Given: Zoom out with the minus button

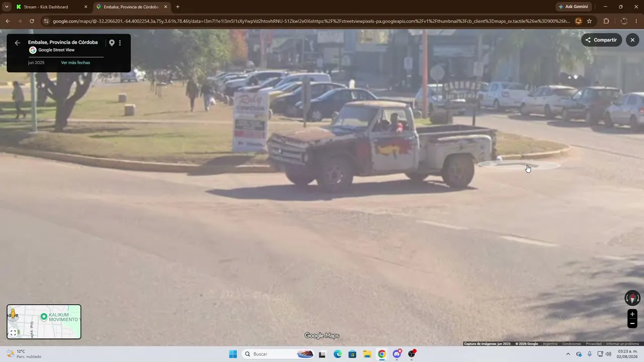Looking at the screenshot, I should pyautogui.click(x=632, y=324).
